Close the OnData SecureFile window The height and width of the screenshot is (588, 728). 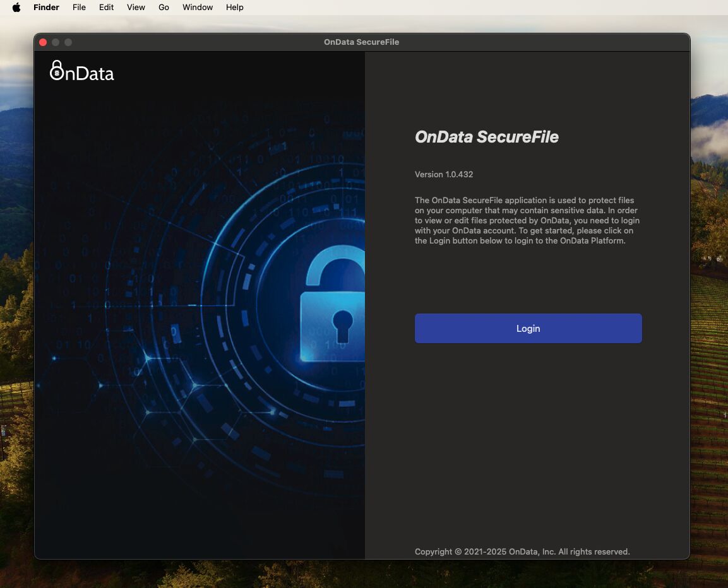[43, 42]
